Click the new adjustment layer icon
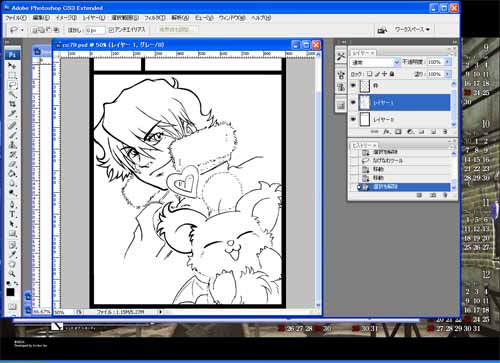 (410, 132)
